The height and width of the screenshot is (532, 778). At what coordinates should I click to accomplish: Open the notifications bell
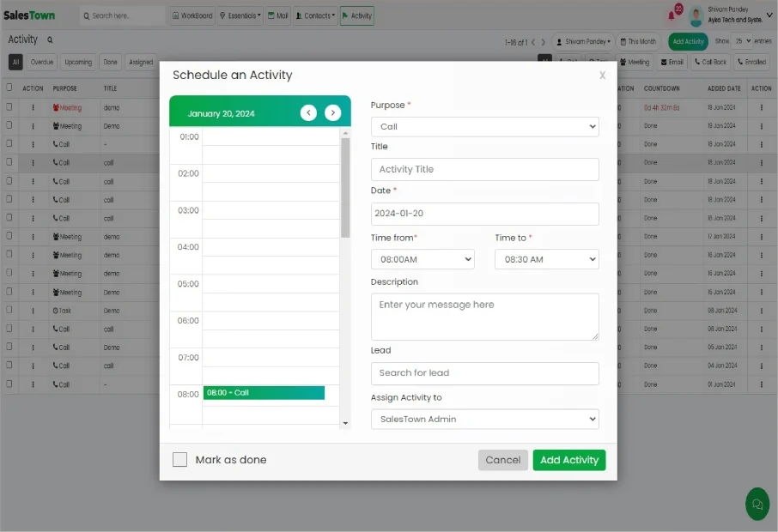(672, 15)
